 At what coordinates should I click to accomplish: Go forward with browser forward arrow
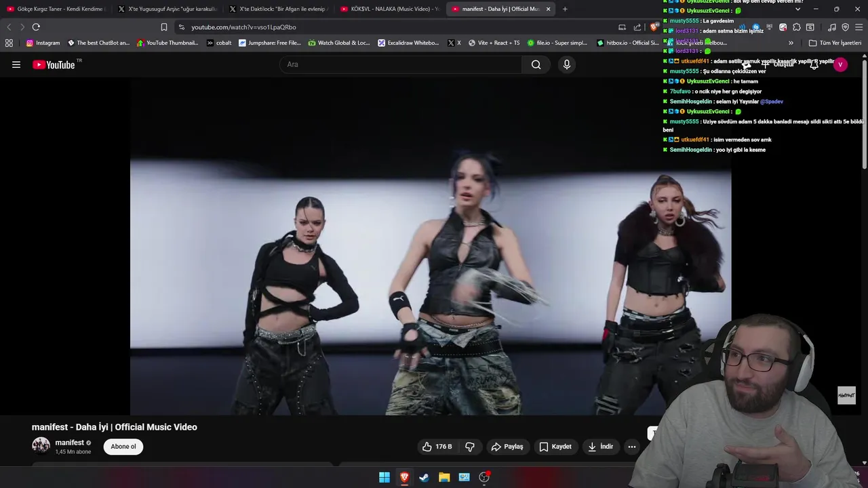click(x=22, y=27)
